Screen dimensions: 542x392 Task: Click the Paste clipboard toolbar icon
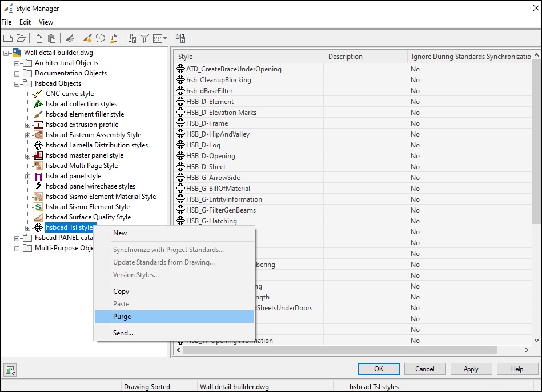pos(51,38)
